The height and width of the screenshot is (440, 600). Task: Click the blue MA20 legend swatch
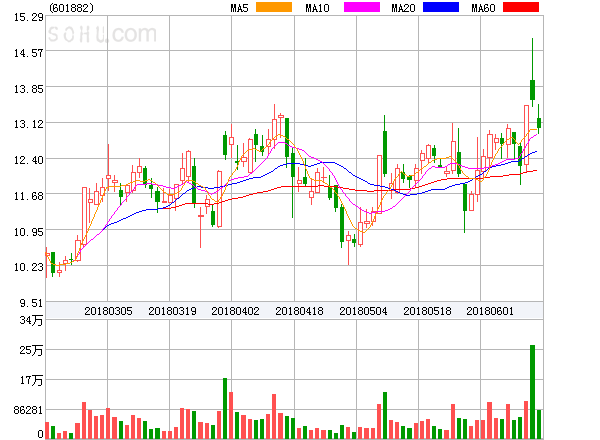pos(441,7)
